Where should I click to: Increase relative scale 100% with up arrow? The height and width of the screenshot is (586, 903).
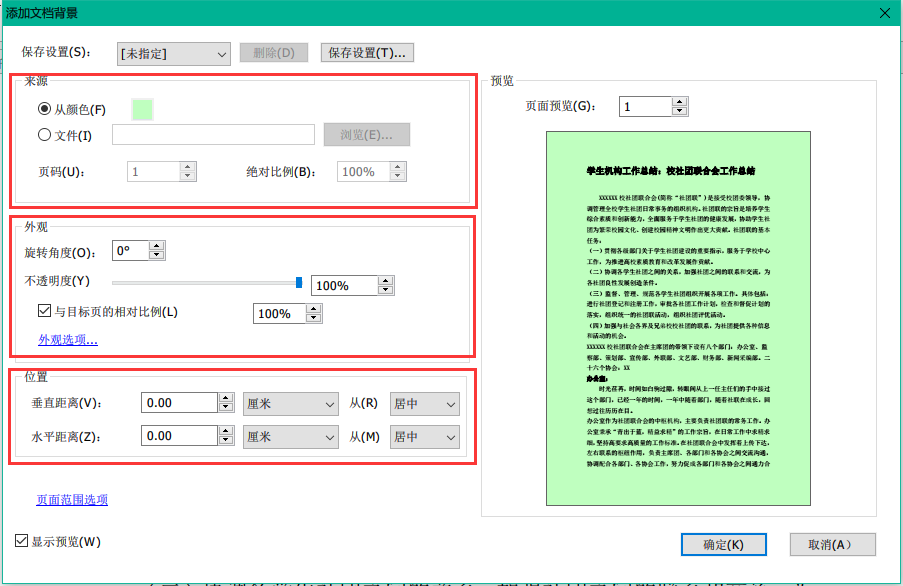point(314,309)
